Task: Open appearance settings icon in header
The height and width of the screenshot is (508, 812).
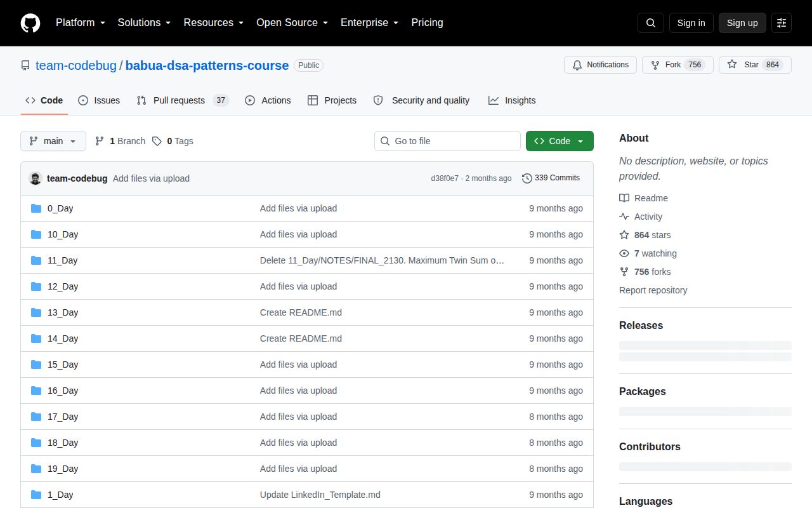Action: tap(782, 23)
